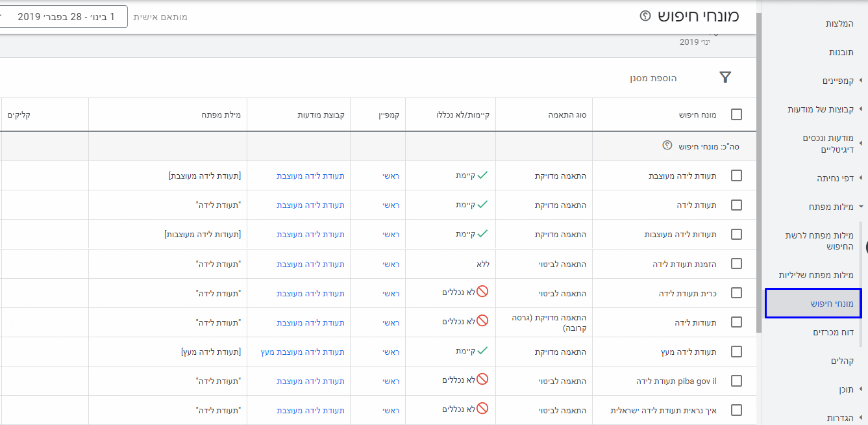Go to תובנות in the sidebar
Viewport: 868px width, 425px height.
(841, 52)
